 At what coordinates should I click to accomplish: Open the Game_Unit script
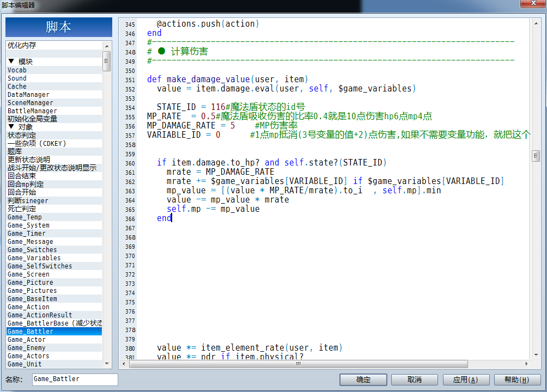[54, 364]
